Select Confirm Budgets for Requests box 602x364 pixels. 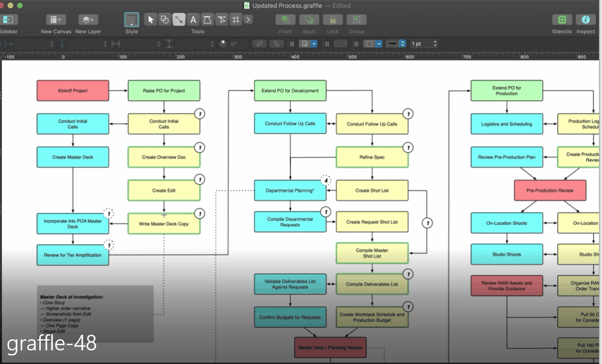290,317
